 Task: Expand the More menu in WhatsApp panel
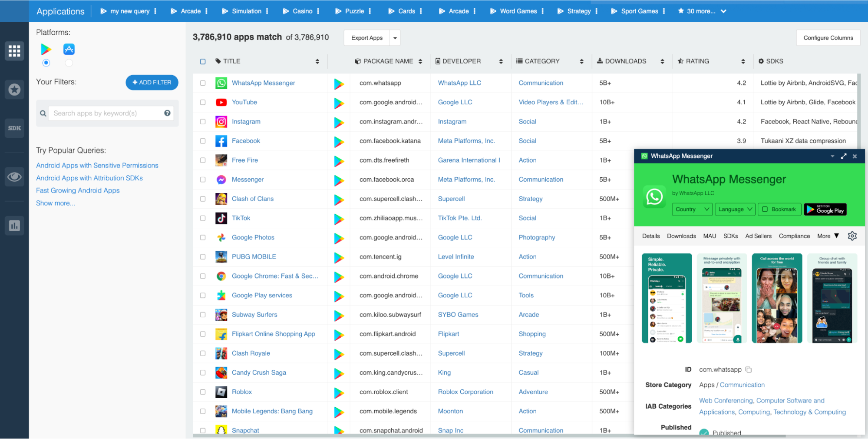(x=828, y=236)
